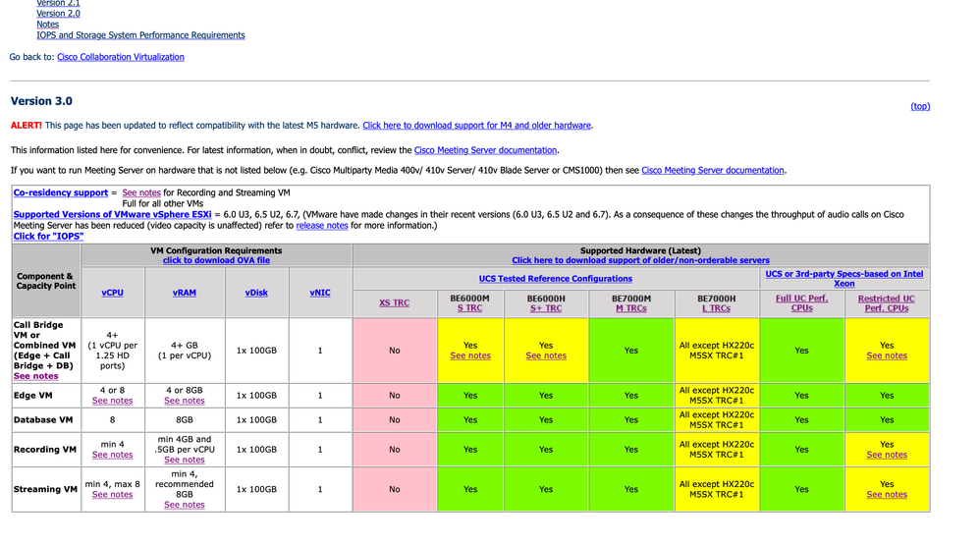Open See notes in Call Bridge Restricted UC cell
The height and width of the screenshot is (544, 980).
887,355
